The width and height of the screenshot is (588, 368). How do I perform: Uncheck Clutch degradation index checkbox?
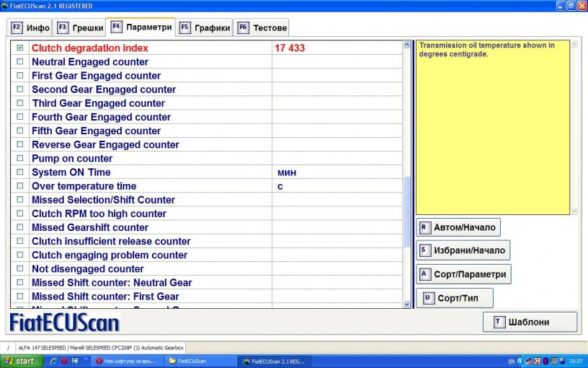(20, 48)
